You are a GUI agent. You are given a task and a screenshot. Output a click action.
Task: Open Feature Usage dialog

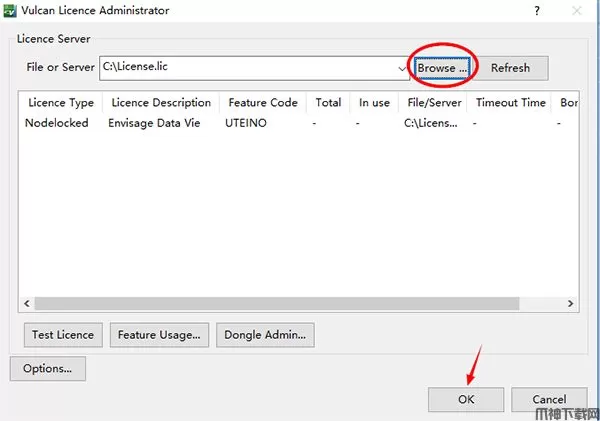(x=160, y=335)
